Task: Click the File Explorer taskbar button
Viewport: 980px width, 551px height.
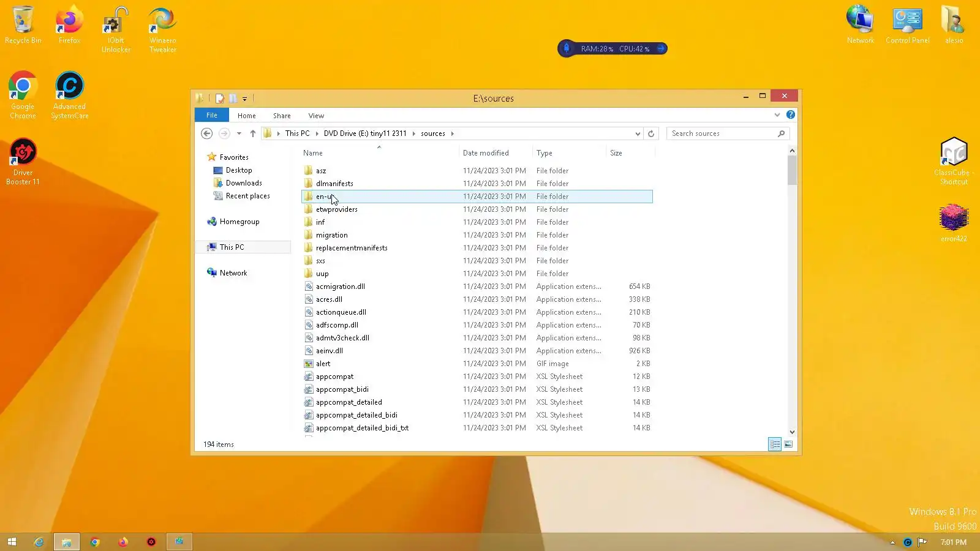Action: tap(66, 542)
